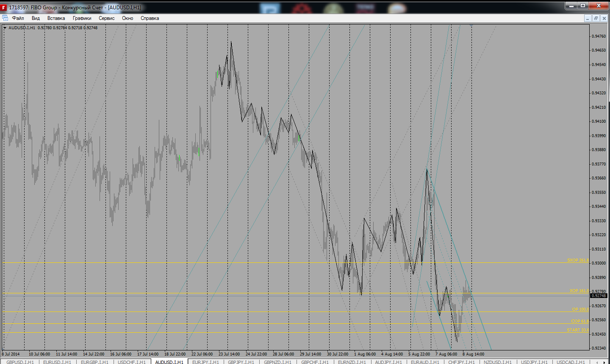Click the FIBO Group application logo icon
The image size is (610, 364).
(4, 8)
